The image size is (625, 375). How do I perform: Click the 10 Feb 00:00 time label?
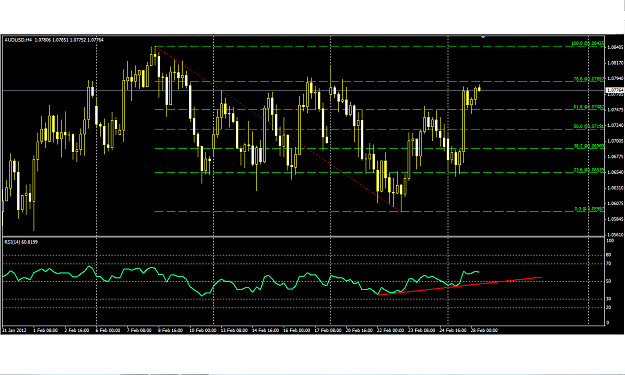[202, 330]
